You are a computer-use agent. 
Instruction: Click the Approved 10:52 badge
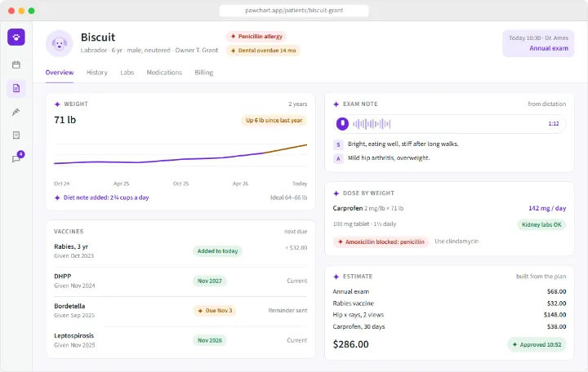(x=537, y=344)
